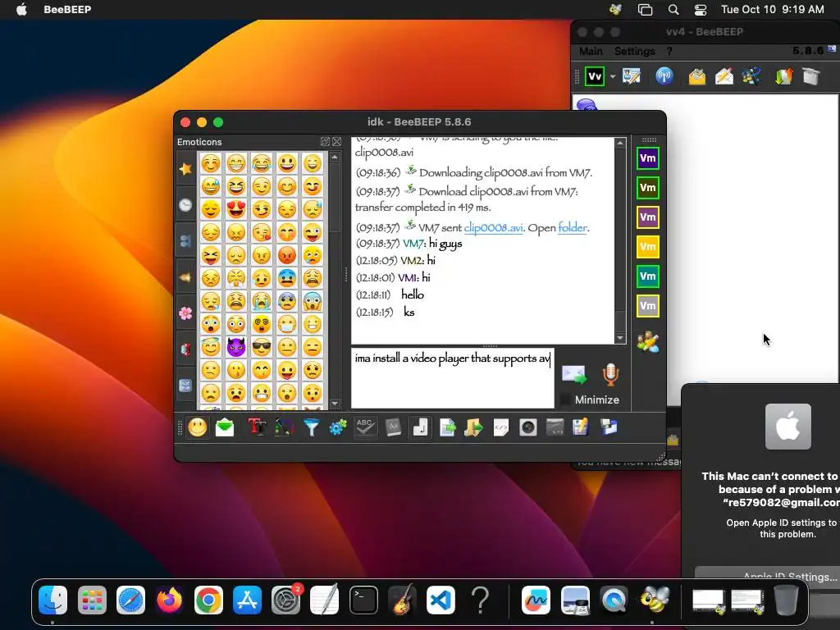Click emoticon list scroll-up arrow

click(335, 157)
